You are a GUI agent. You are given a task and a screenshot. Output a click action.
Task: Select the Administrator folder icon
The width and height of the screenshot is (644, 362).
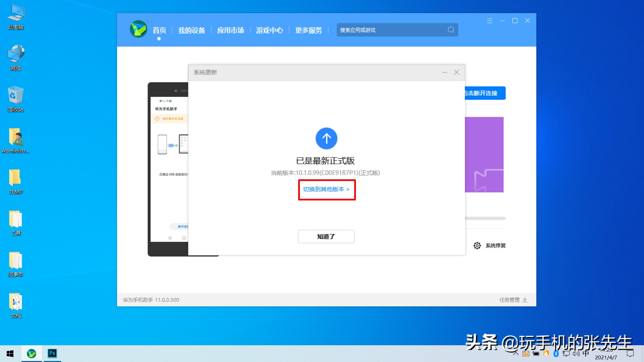pyautogui.click(x=16, y=140)
